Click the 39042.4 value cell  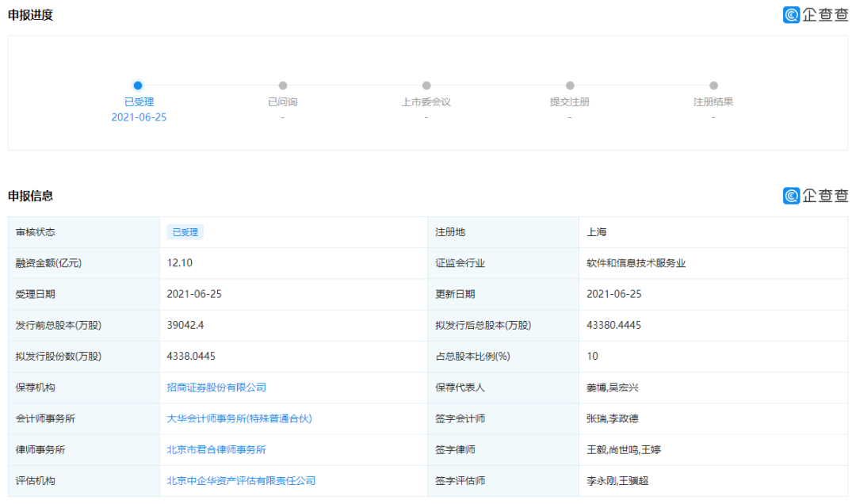point(294,326)
